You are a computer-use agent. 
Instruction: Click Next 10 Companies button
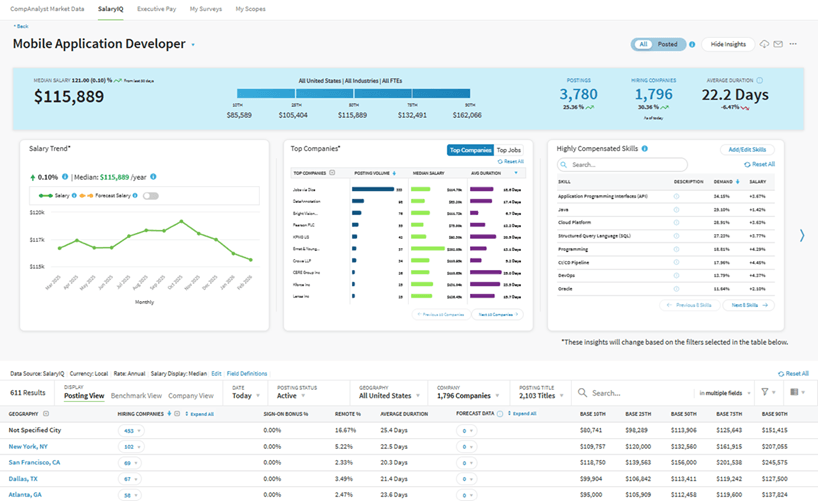(498, 315)
